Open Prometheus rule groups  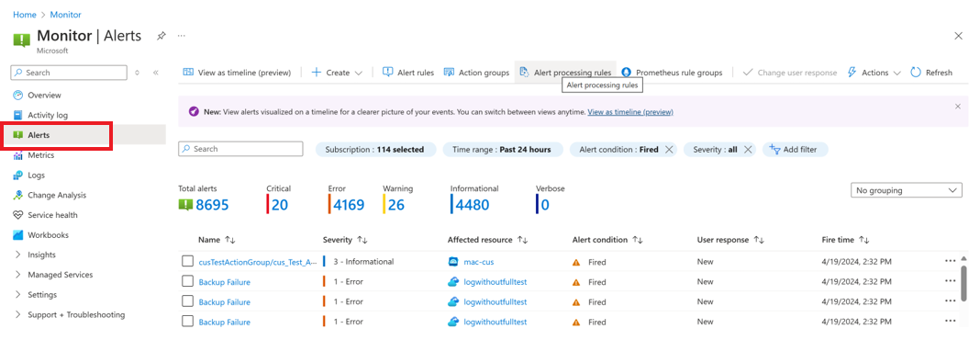click(x=672, y=73)
